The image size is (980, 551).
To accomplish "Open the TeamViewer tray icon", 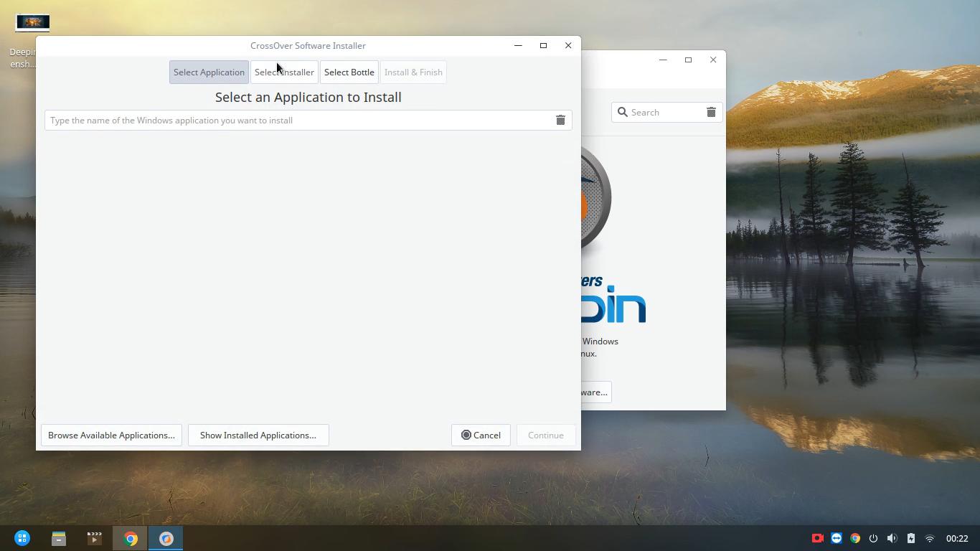I will (x=837, y=538).
